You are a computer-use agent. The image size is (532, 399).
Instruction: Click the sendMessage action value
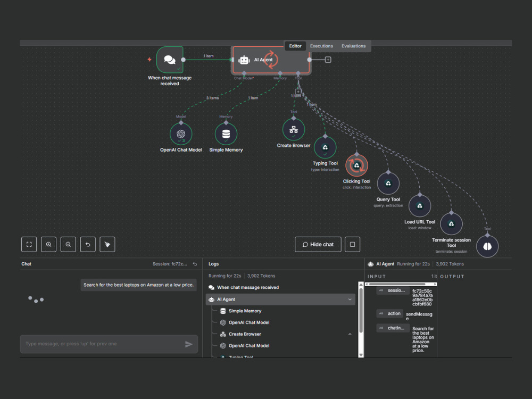(419, 316)
